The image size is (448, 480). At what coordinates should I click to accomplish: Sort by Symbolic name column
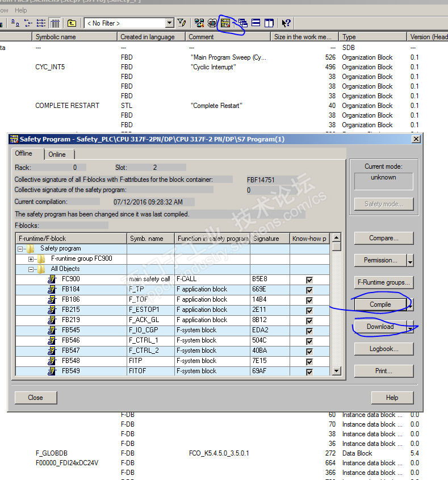75,37
